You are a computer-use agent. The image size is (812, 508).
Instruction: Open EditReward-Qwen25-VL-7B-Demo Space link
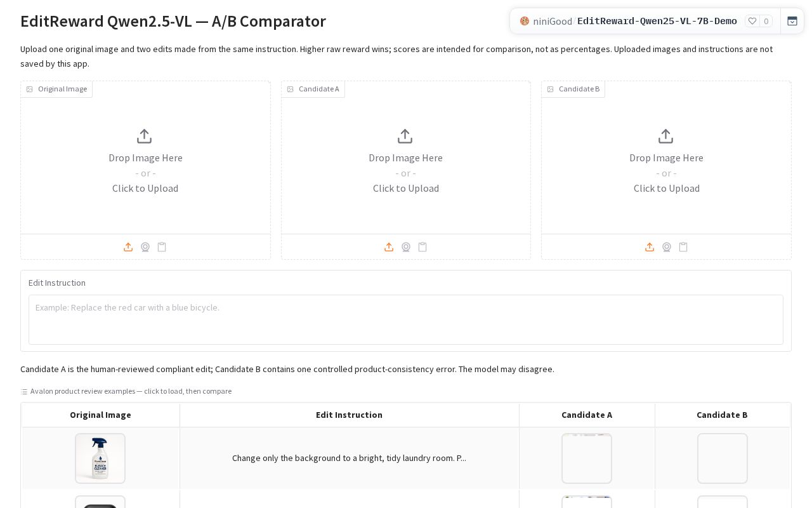tap(657, 21)
